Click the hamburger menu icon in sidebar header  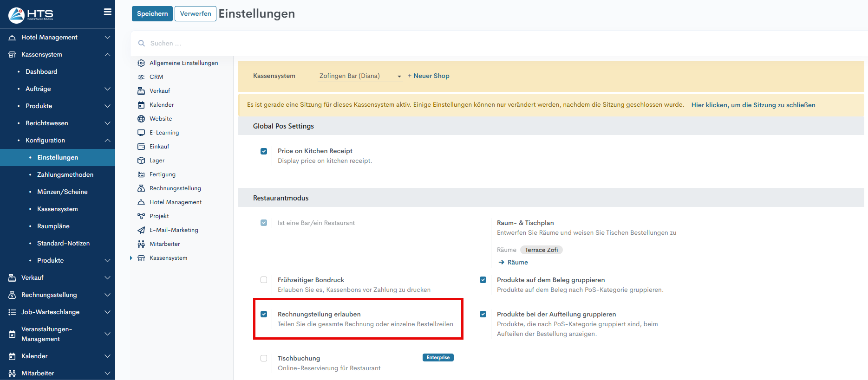tap(107, 12)
